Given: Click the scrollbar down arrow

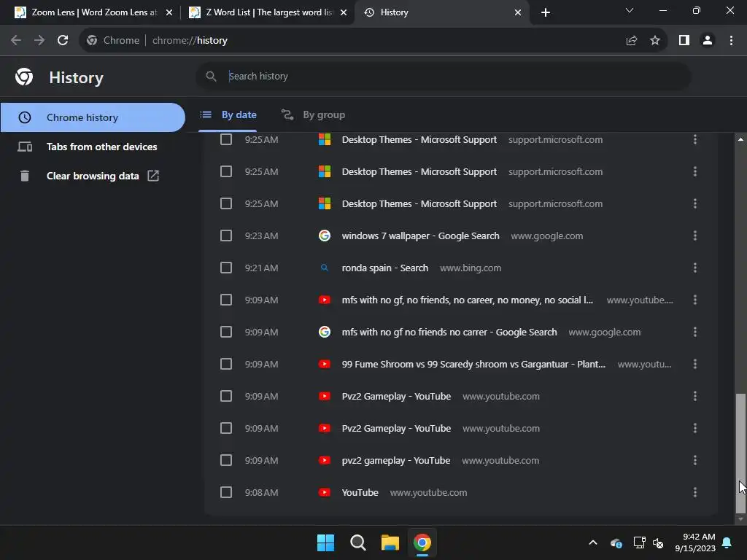Looking at the screenshot, I should tap(740, 519).
